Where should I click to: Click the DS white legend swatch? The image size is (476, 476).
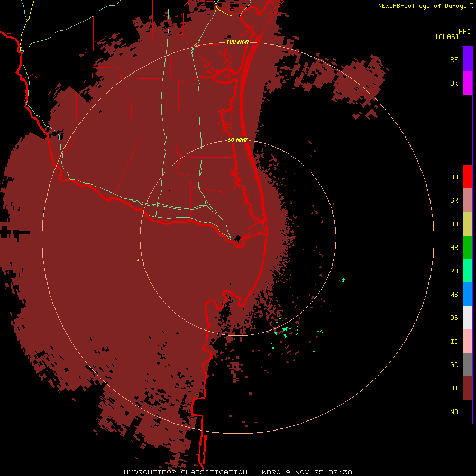coord(467,317)
